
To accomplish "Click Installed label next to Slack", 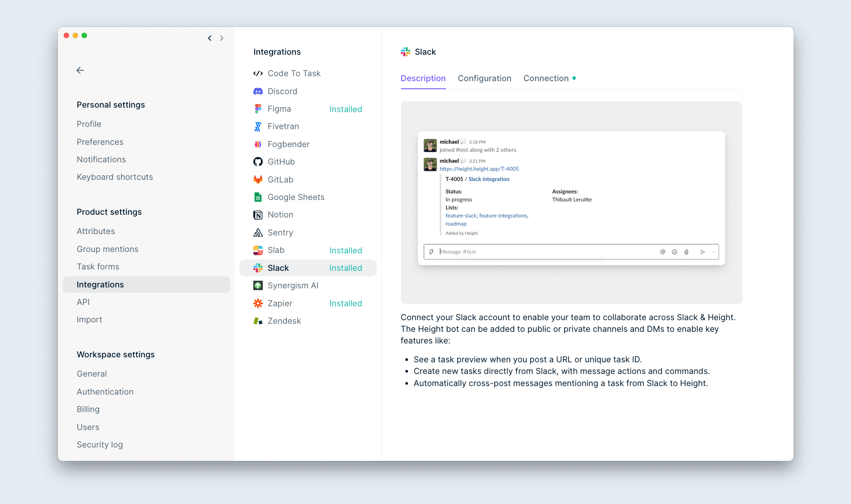I will tap(346, 268).
